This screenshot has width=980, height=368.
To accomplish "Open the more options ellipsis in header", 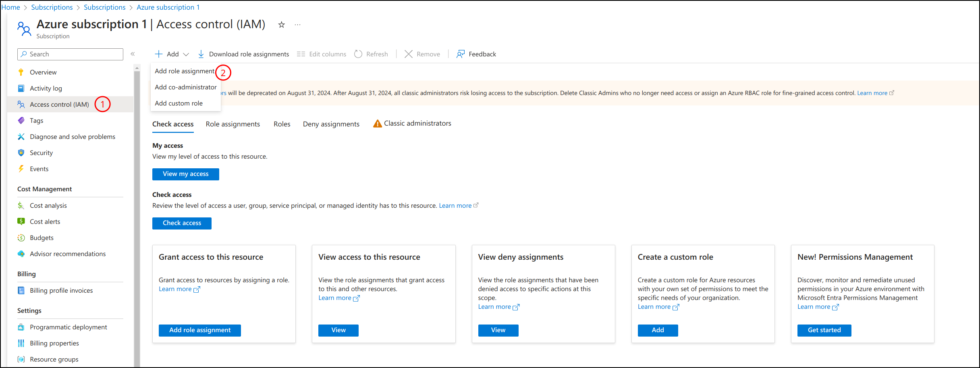I will pyautogui.click(x=297, y=25).
